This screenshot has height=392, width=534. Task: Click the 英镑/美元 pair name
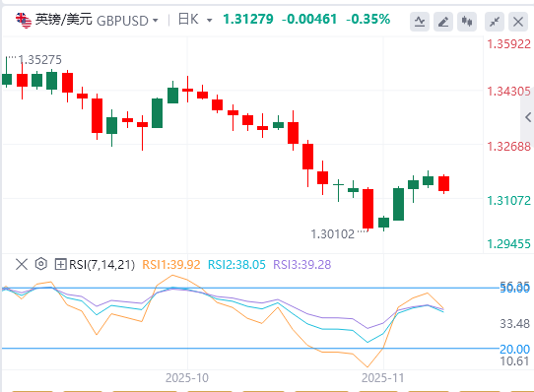(x=64, y=20)
